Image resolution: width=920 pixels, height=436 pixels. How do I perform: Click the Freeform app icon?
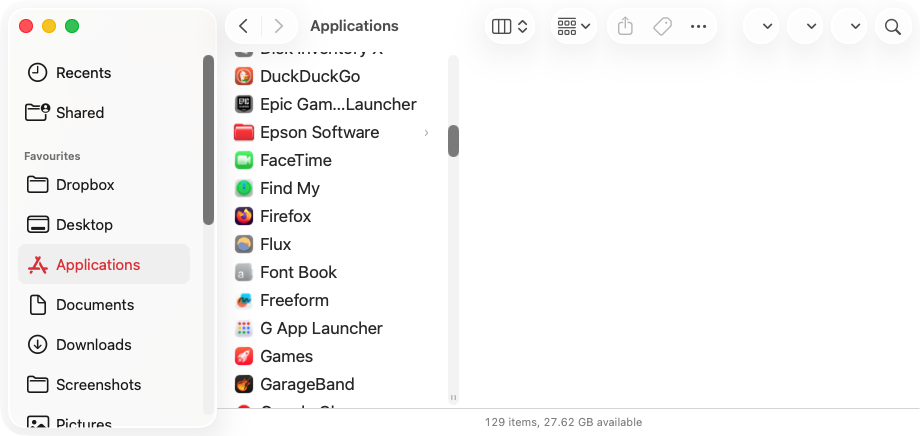[243, 300]
